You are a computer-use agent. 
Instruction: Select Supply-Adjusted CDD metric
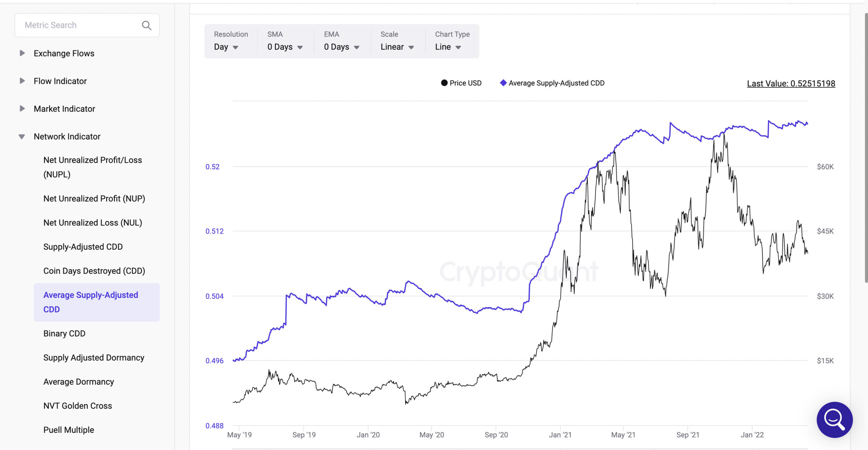[83, 247]
